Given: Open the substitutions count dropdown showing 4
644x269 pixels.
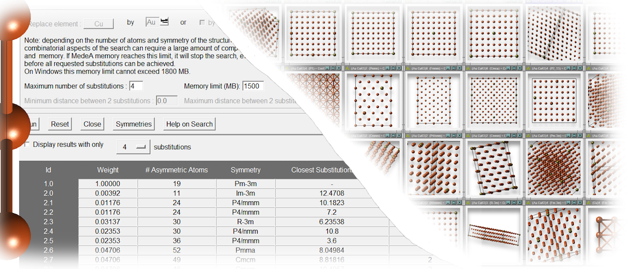Looking at the screenshot, I should [134, 147].
